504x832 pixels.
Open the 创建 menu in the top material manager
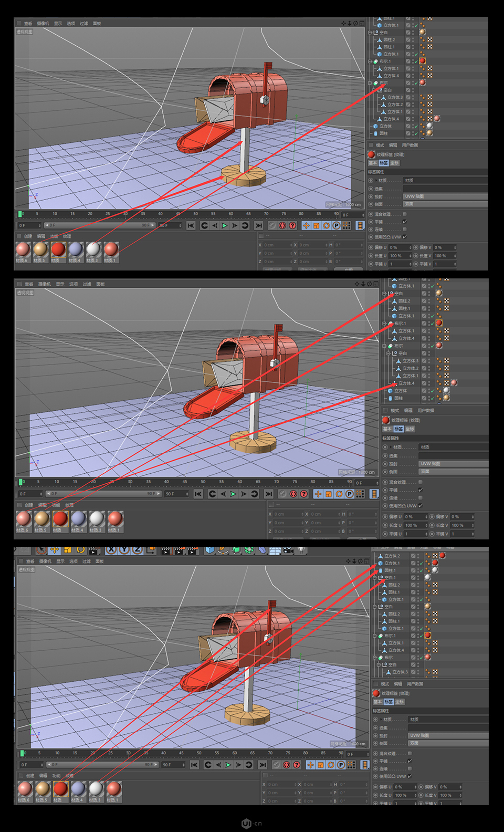[28, 236]
